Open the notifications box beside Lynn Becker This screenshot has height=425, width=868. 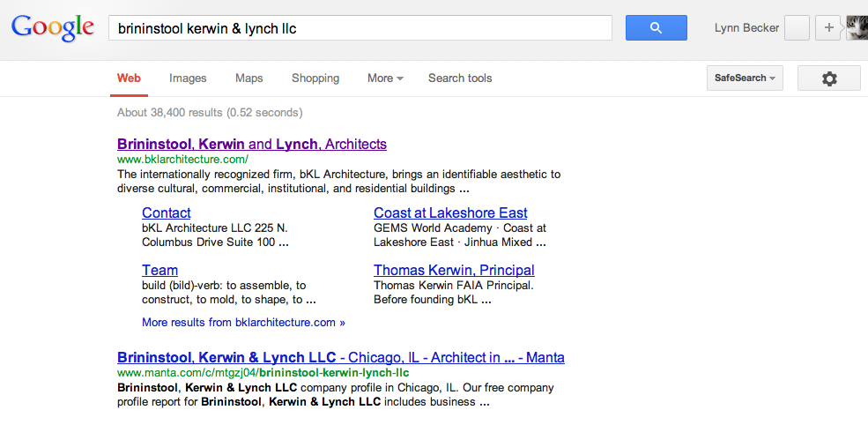coord(798,27)
